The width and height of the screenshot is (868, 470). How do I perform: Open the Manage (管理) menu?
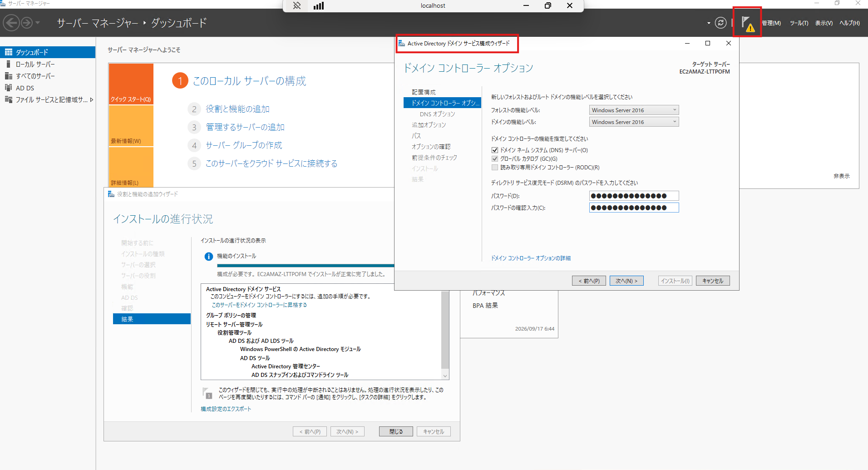[x=771, y=23]
